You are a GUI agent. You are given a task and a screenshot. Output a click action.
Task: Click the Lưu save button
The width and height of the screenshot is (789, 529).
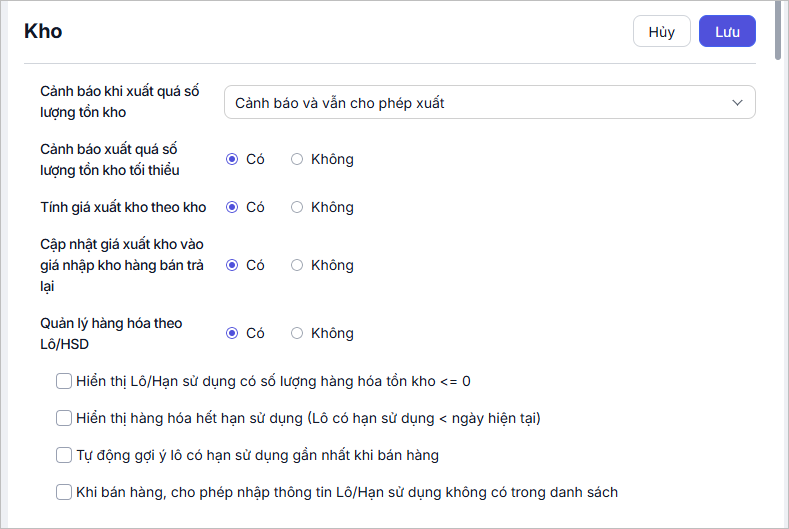727,31
